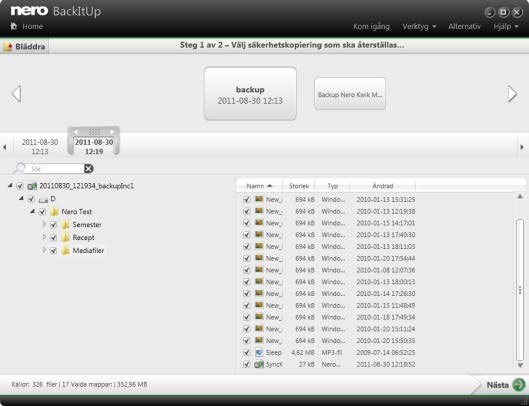Image resolution: width=529 pixels, height=406 pixels.
Task: Click image icon of file dated 2010-01-15 14:17:01
Action: click(x=259, y=223)
